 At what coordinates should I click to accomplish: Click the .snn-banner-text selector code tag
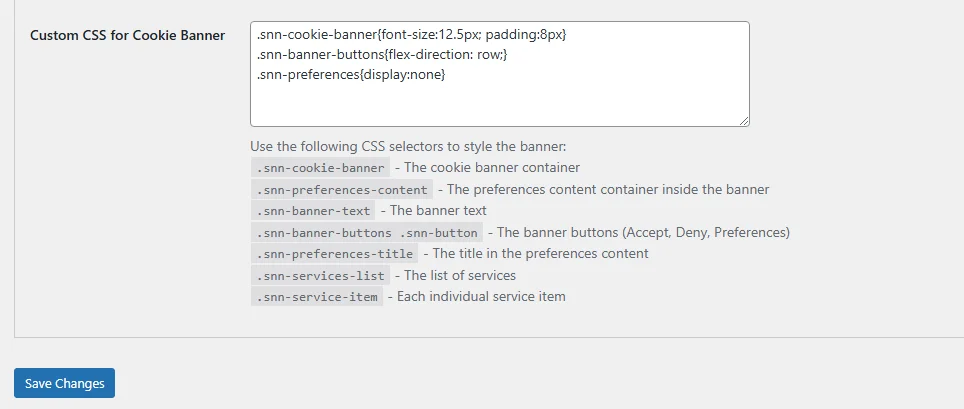tap(314, 211)
